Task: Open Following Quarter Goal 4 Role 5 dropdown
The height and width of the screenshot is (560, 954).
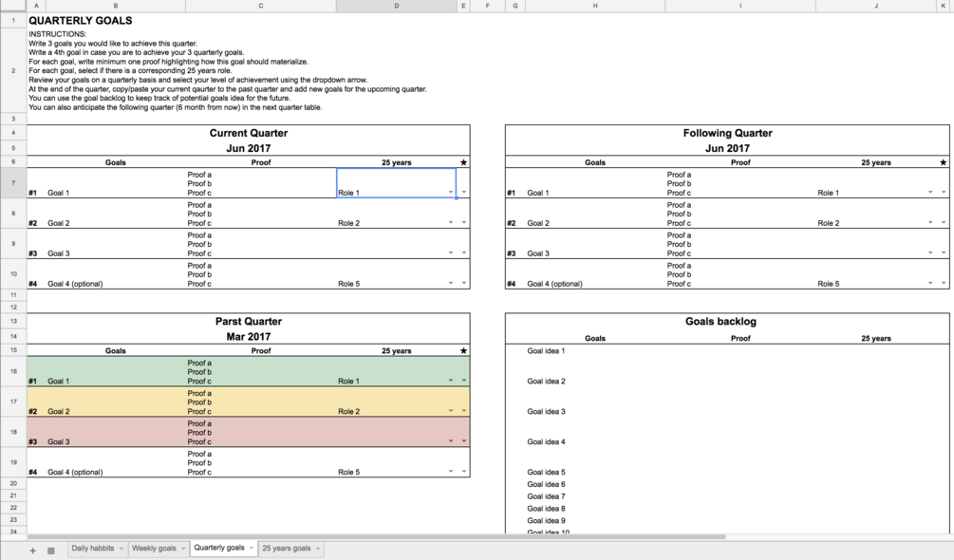Action: 930,284
